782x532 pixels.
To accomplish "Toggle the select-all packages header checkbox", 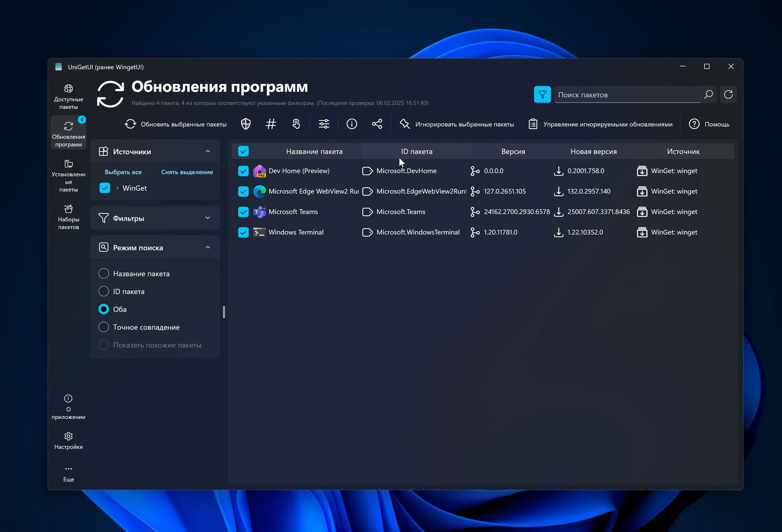I will [x=243, y=151].
